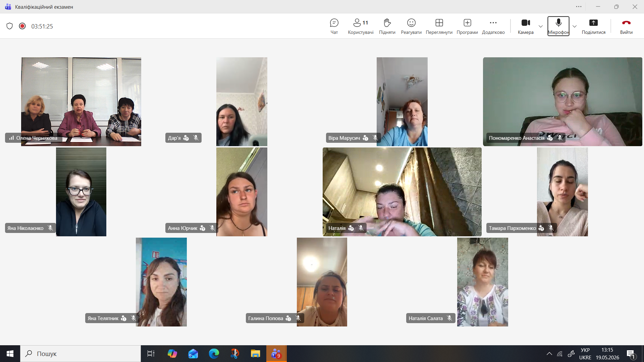Click the Олена Чернякова name label
Screen dimensions: 644x362
37,138
